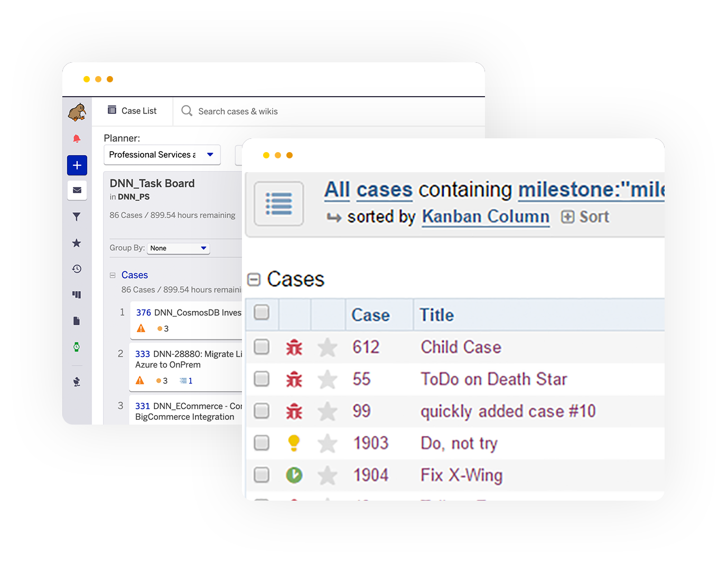Open the Planner Professional Services dropdown
This screenshot has width=728, height=564.
tap(162, 155)
